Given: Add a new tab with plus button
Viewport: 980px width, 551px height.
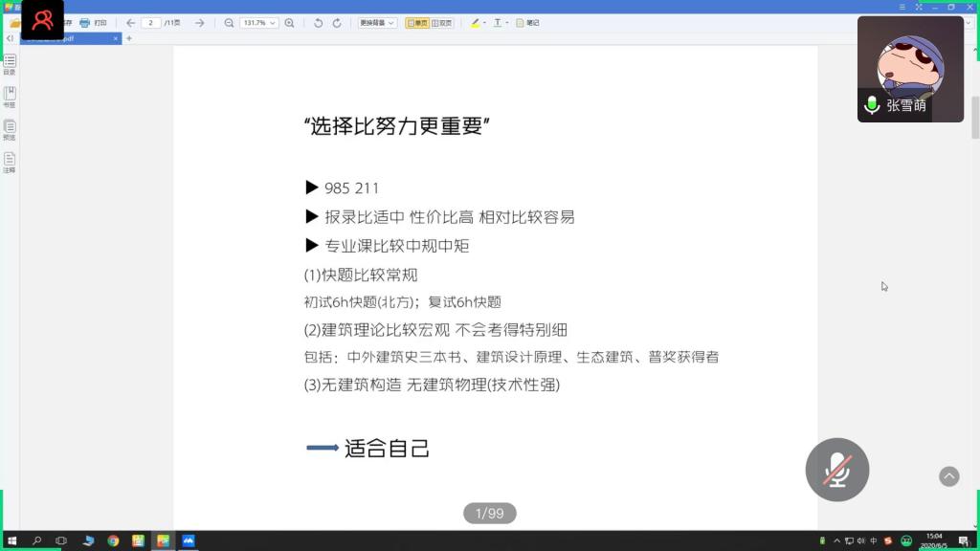Looking at the screenshot, I should point(129,38).
